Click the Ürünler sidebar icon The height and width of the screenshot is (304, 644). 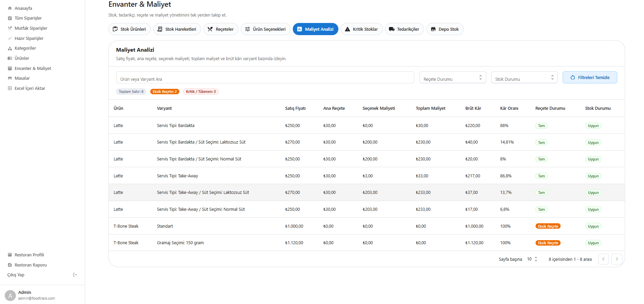tap(10, 58)
